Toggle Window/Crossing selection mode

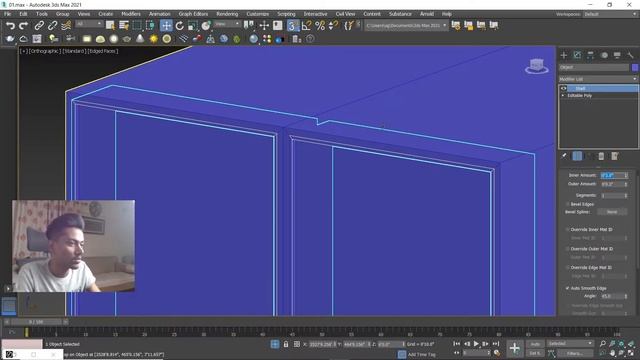tap(150, 26)
